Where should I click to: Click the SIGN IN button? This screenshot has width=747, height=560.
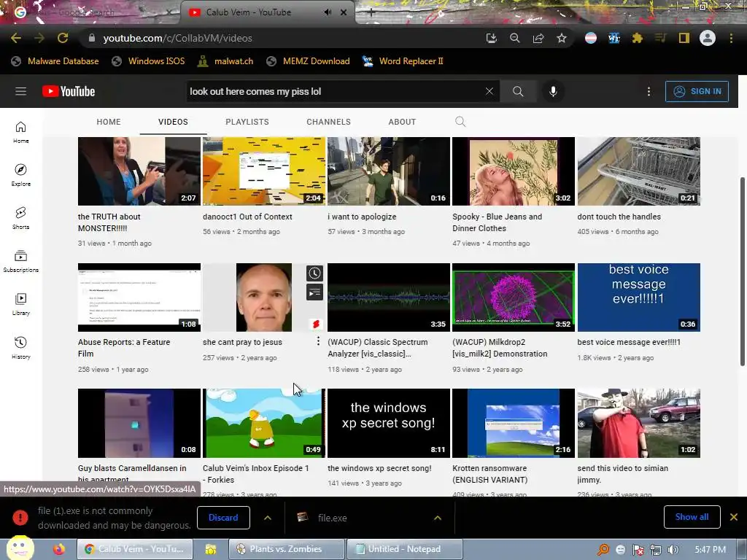[697, 91]
